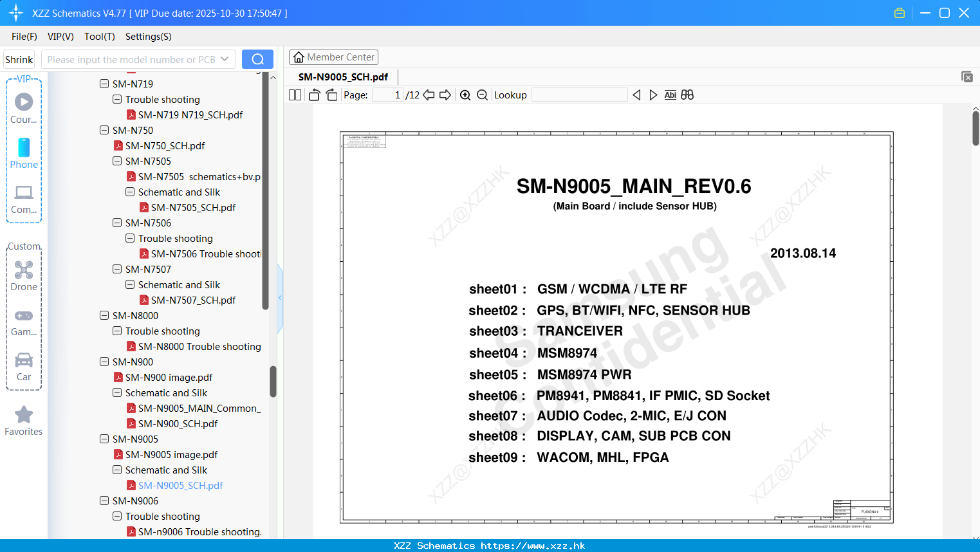This screenshot has height=552, width=980.
Task: Click the next page arrow
Action: (445, 95)
